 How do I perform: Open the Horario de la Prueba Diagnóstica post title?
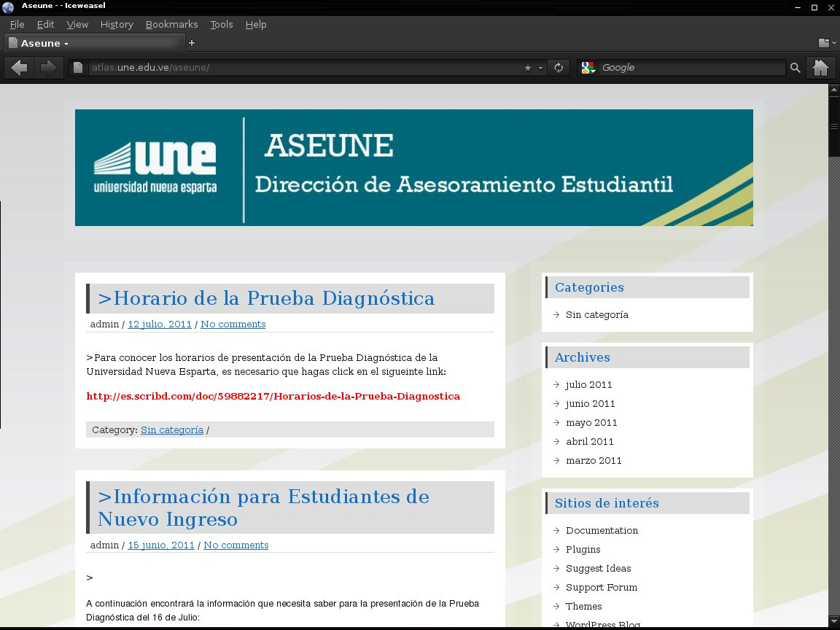[266, 298]
